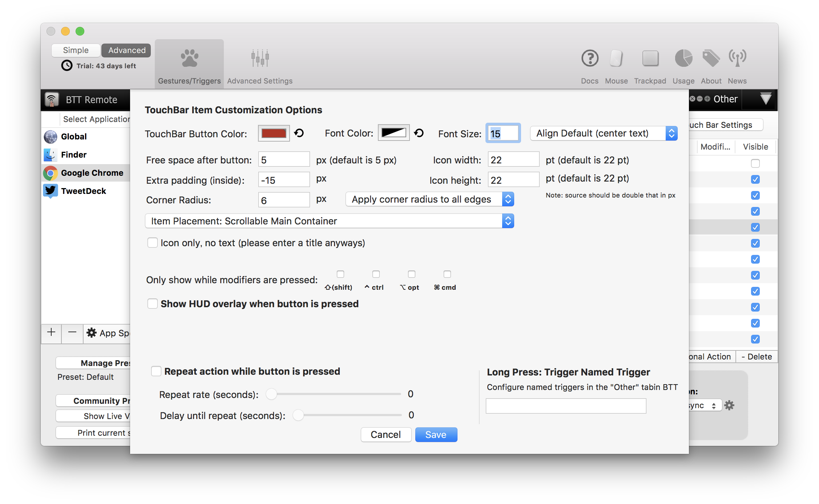Click the About tag icon

[x=711, y=58]
